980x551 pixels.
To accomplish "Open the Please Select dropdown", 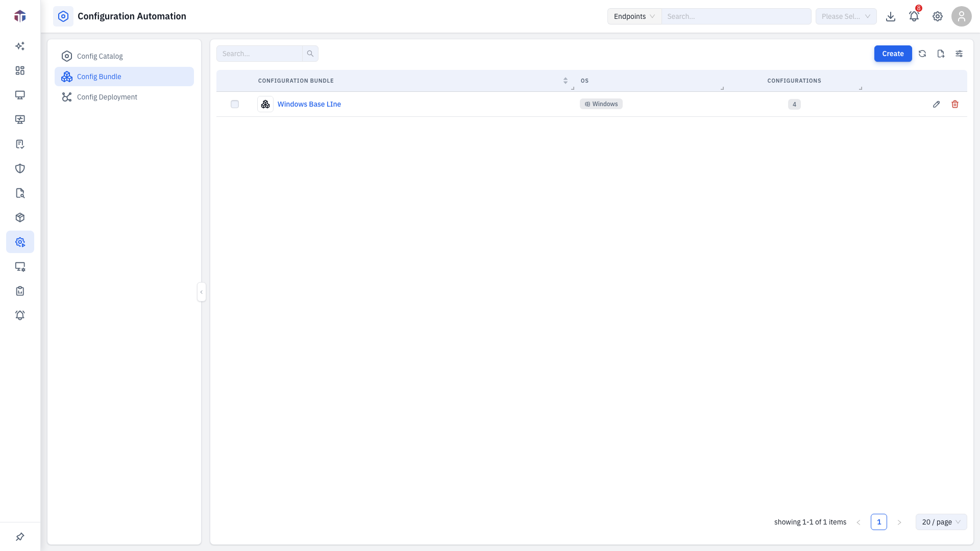I will [x=846, y=16].
